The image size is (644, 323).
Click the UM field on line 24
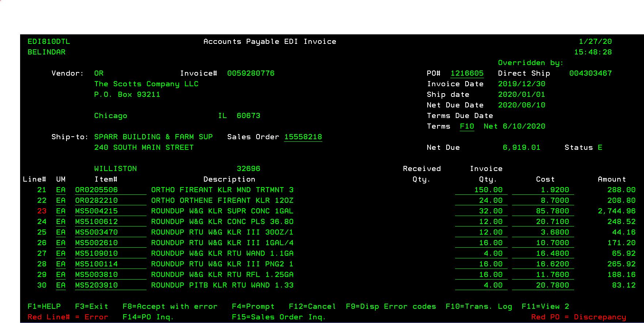click(61, 222)
